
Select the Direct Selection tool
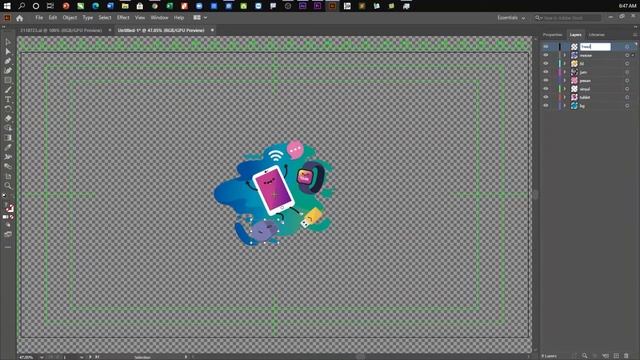coord(8,51)
